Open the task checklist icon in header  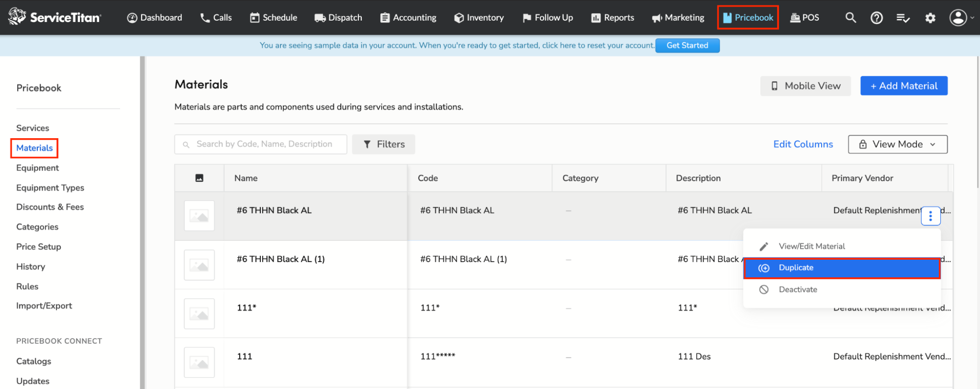tap(903, 18)
